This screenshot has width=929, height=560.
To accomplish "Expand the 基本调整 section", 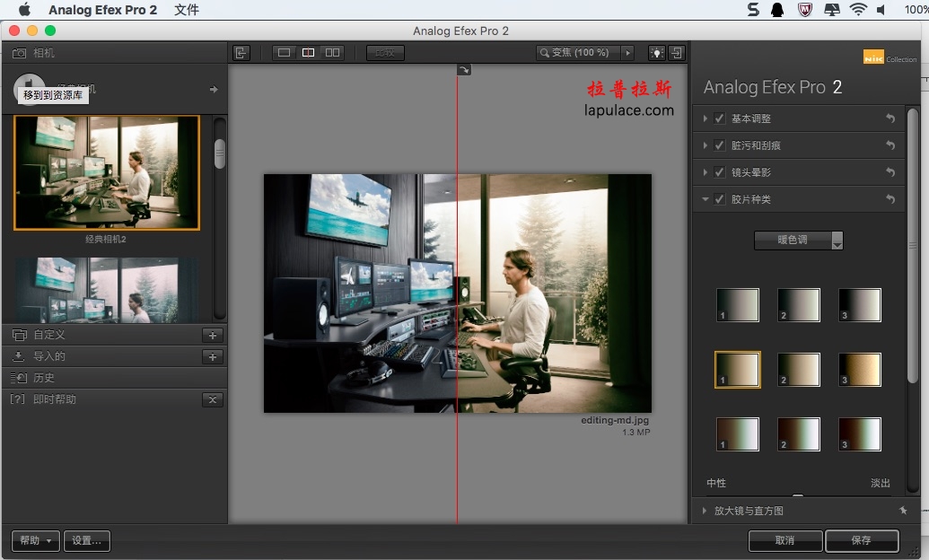I will pyautogui.click(x=705, y=118).
